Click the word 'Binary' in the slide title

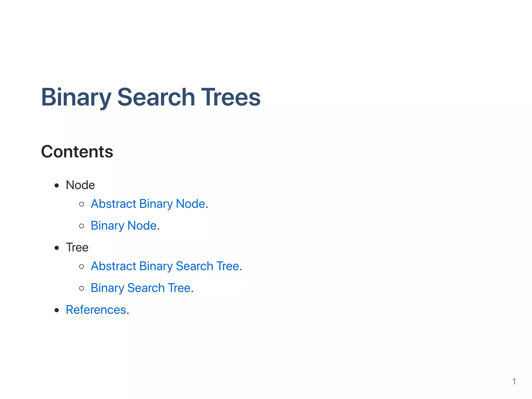coord(76,97)
